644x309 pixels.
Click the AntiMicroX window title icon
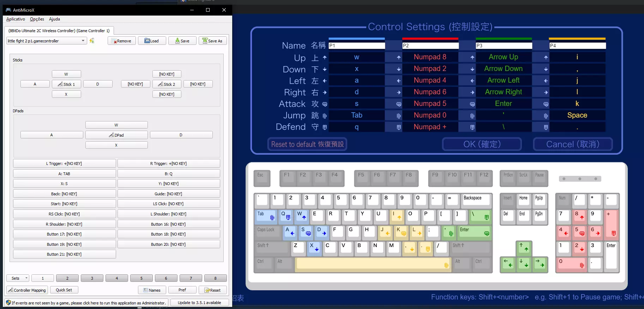point(8,10)
